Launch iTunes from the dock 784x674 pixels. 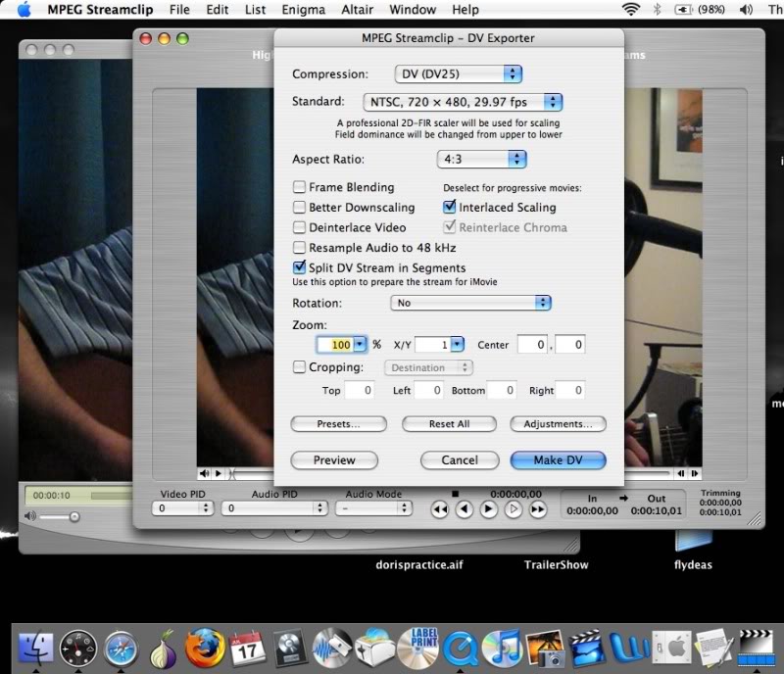click(502, 649)
